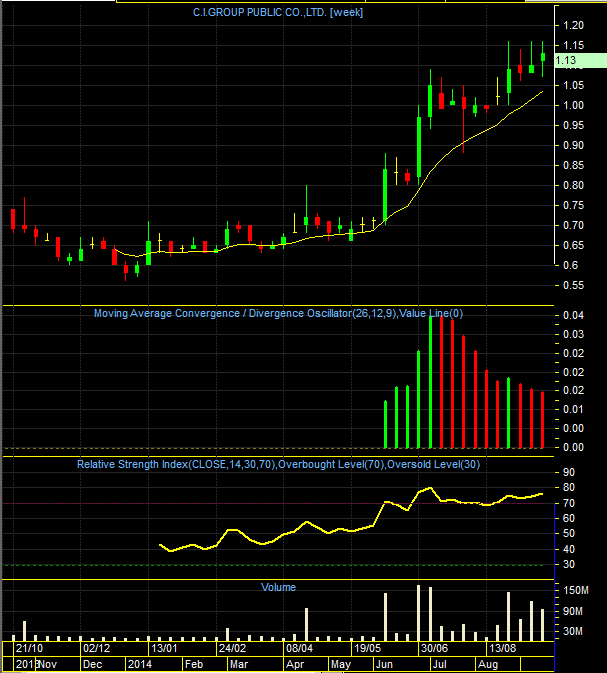This screenshot has height=673, width=607.
Task: Click the latest green candlestick near 1.13
Action: tap(543, 57)
